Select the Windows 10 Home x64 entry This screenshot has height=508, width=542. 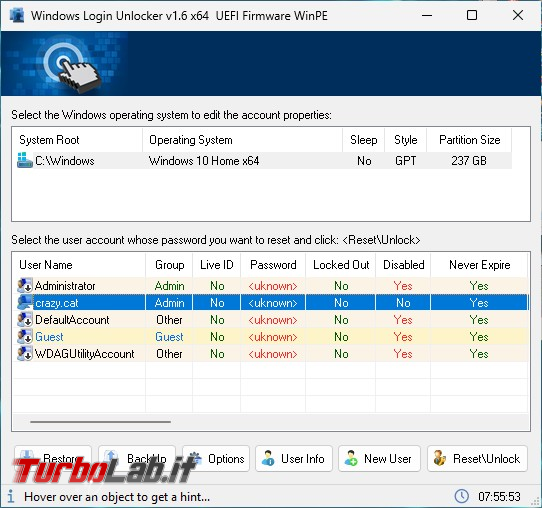click(204, 161)
